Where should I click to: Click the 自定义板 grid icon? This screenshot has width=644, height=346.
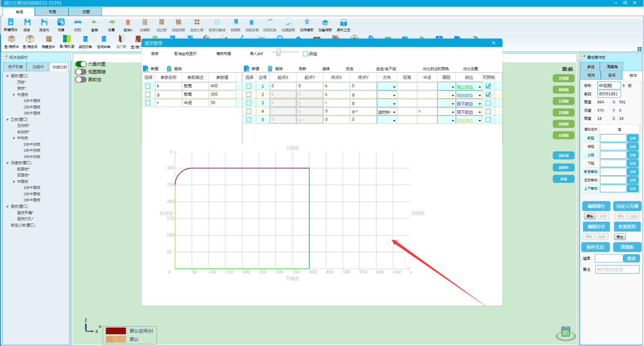click(x=197, y=23)
